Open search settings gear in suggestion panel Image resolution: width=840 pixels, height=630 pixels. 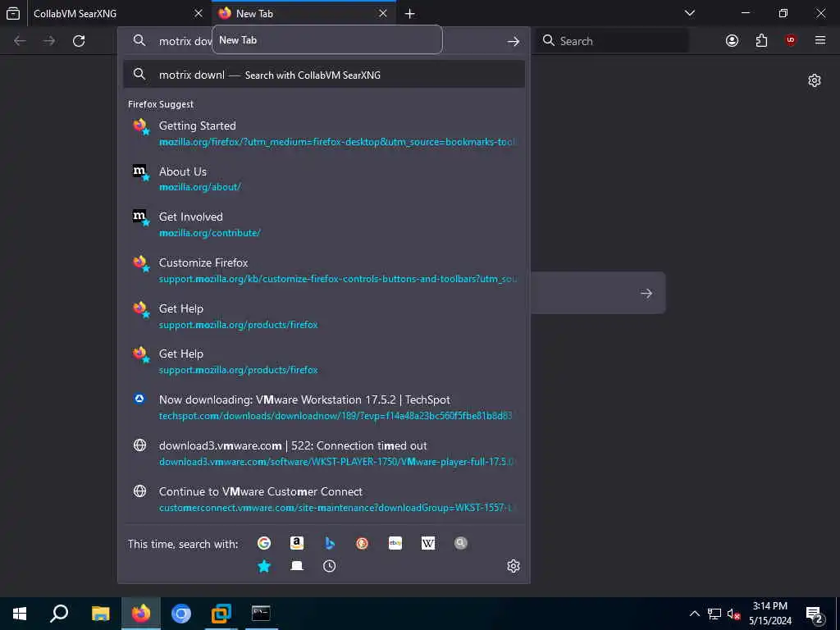point(514,566)
